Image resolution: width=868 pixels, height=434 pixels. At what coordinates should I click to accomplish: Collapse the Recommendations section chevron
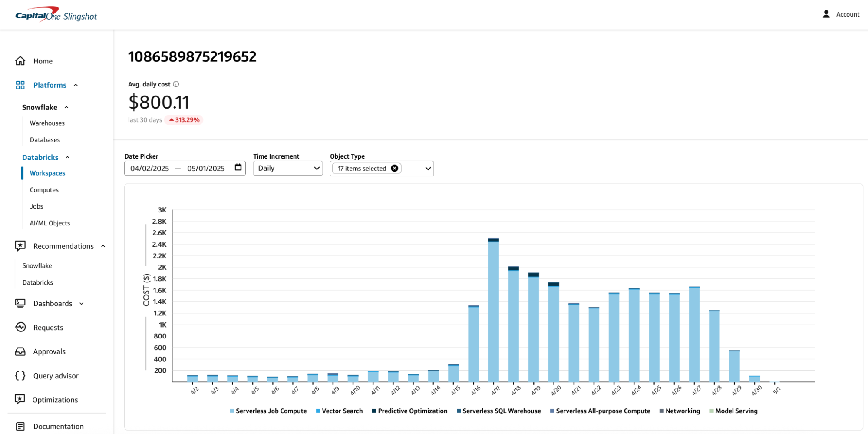[103, 246]
